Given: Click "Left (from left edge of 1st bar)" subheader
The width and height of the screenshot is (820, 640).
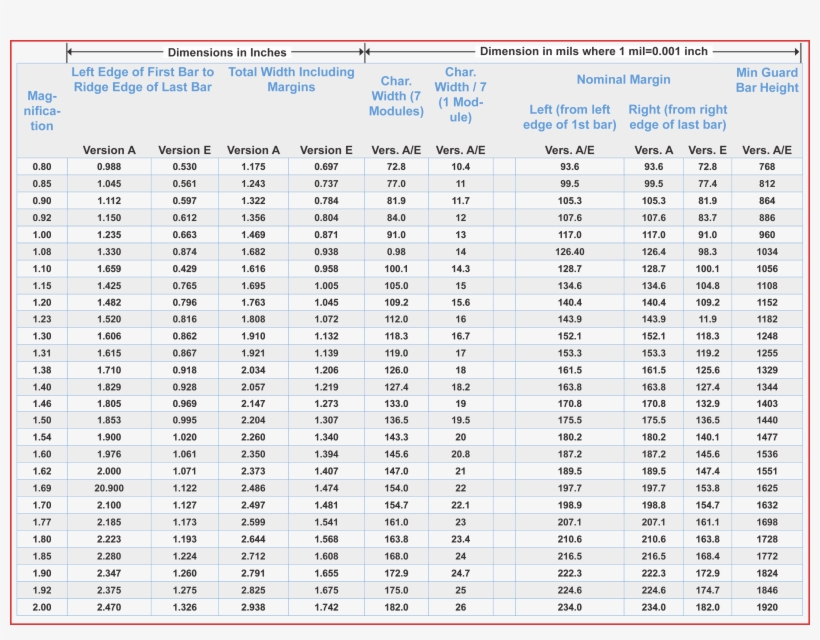Looking at the screenshot, I should [x=569, y=117].
